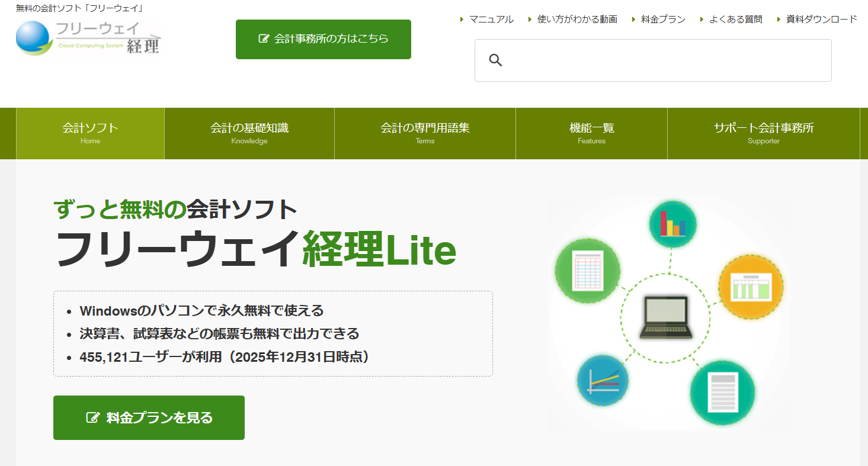Viewport: 868px width, 466px height.
Task: Click the orange circle table icon
Action: [750, 287]
